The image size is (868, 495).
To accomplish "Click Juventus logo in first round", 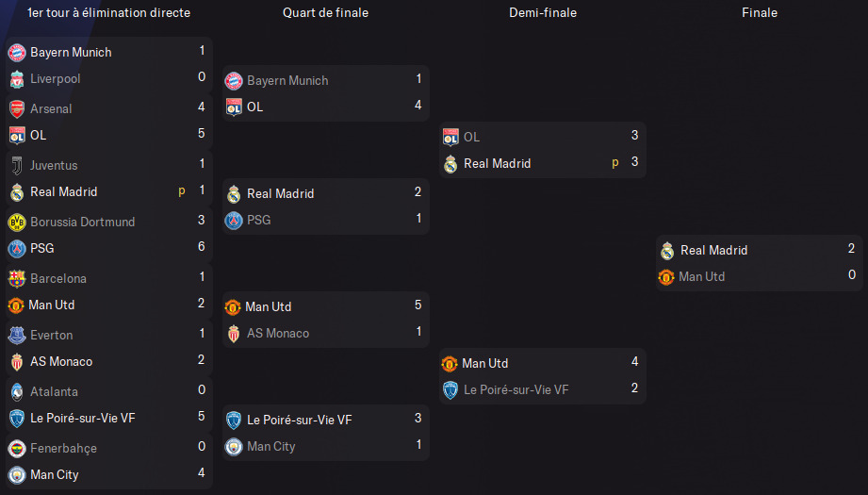I will click(x=17, y=166).
